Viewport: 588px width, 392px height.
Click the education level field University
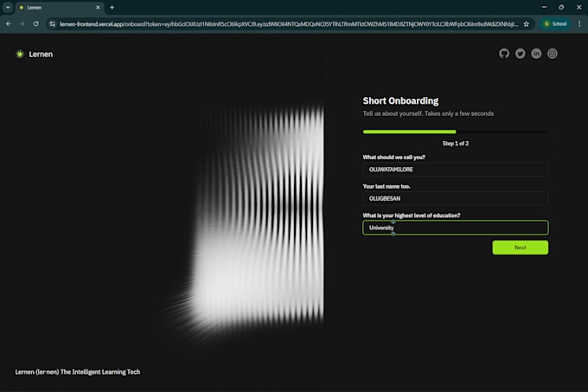point(455,228)
